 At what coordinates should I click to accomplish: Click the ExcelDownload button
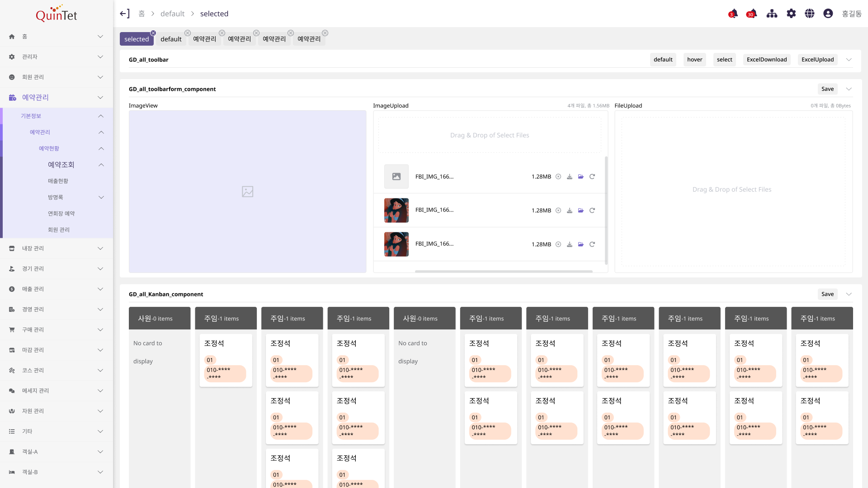tap(766, 60)
